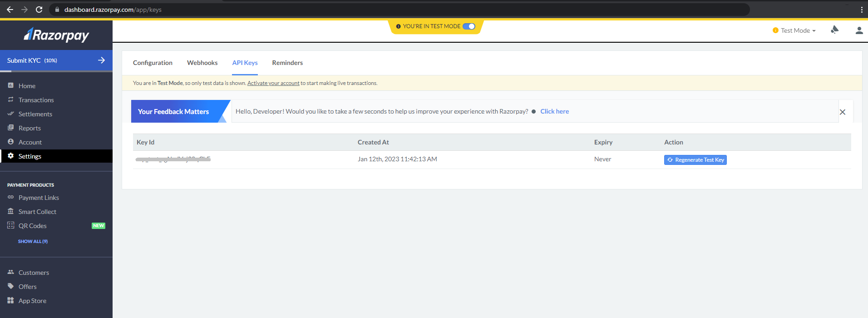868x318 pixels.
Task: Click the Action column header
Action: pyautogui.click(x=674, y=142)
